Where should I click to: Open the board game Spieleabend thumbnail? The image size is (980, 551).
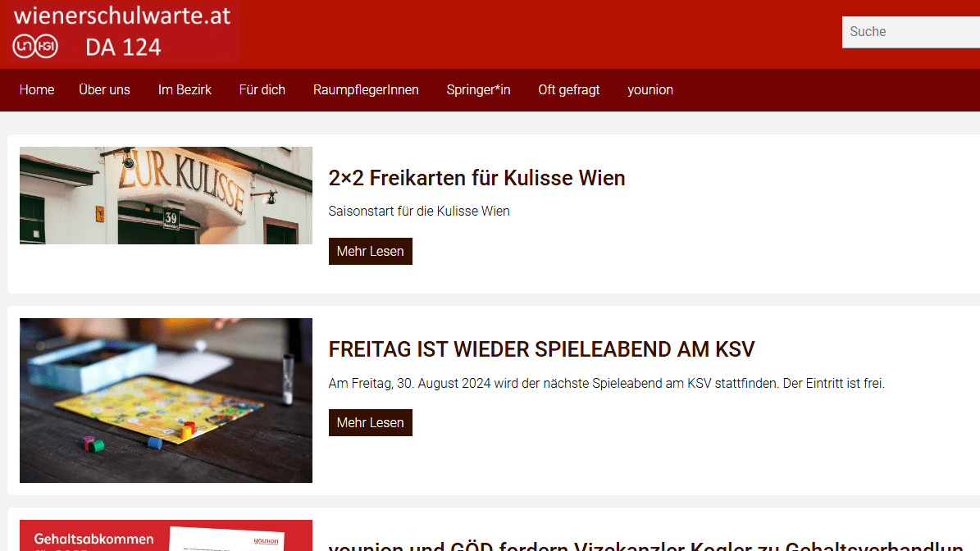click(166, 400)
